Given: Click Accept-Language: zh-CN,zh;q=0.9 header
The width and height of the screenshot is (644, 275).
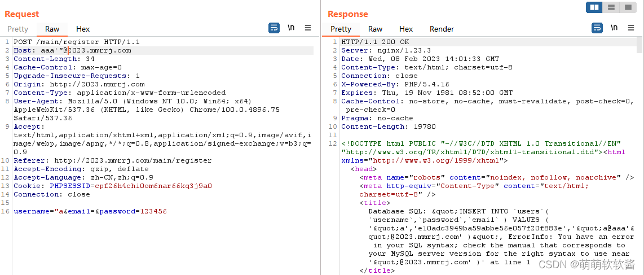Looking at the screenshot, I should [84, 177].
